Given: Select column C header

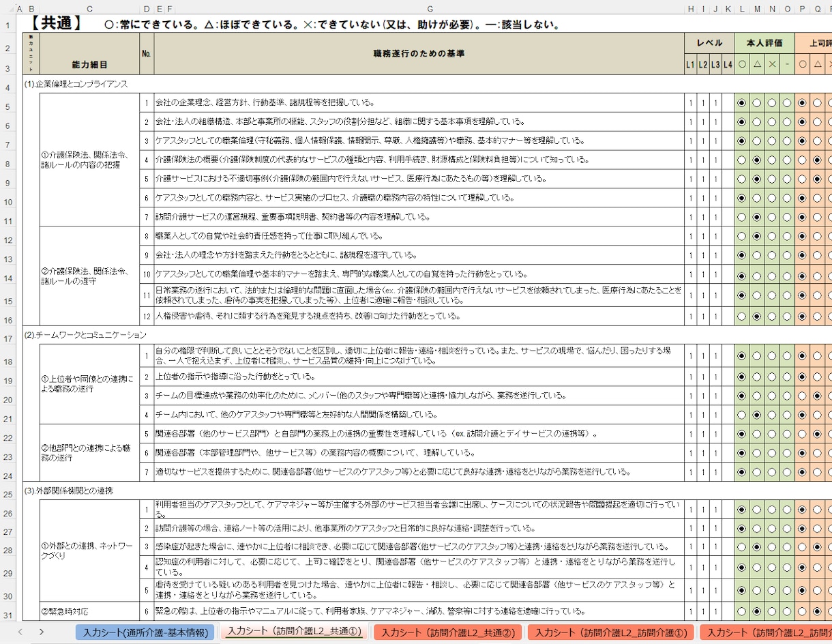Looking at the screenshot, I should coord(90,8).
